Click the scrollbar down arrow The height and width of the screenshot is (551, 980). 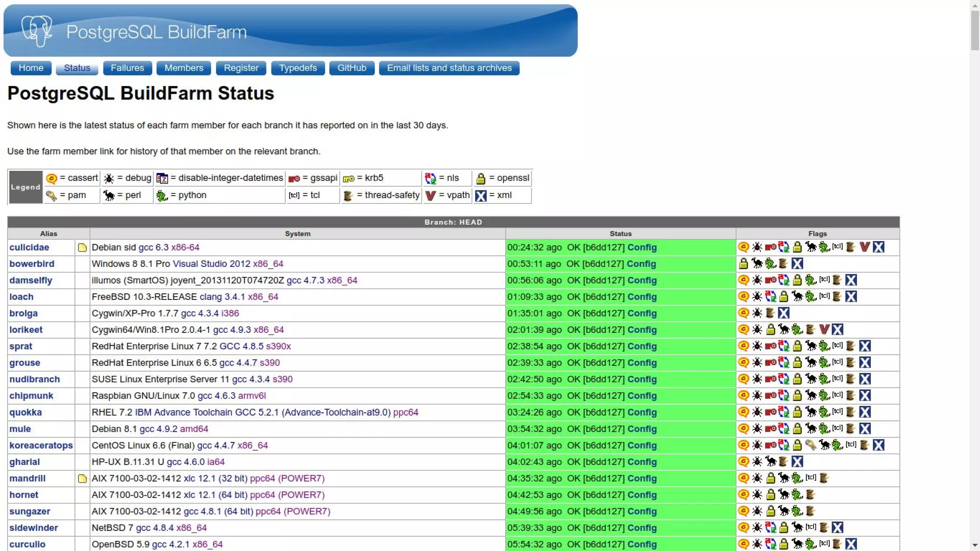point(975,545)
